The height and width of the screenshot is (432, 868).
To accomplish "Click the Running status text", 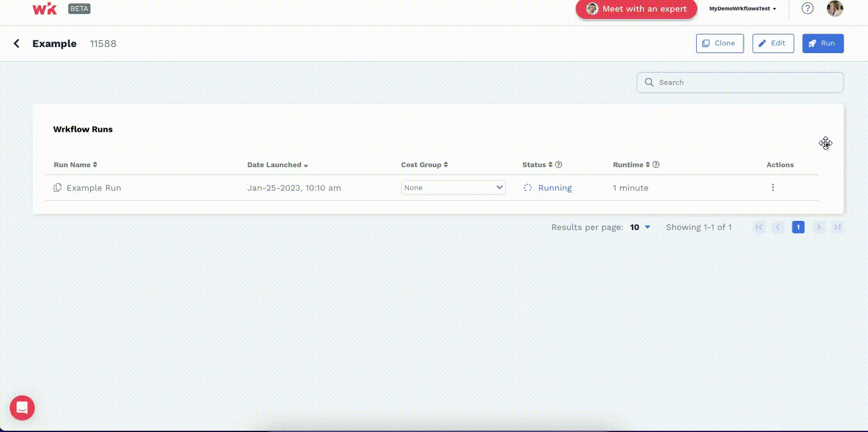I will coord(555,188).
